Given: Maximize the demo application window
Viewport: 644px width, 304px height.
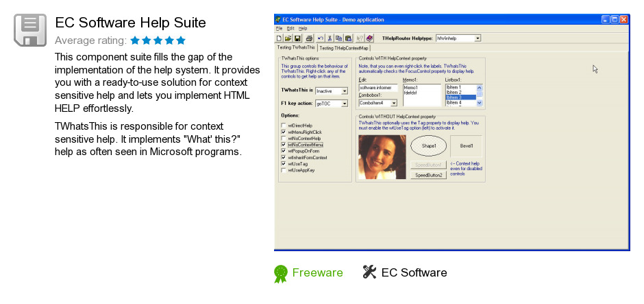Looking at the screenshot, I should coord(615,19).
